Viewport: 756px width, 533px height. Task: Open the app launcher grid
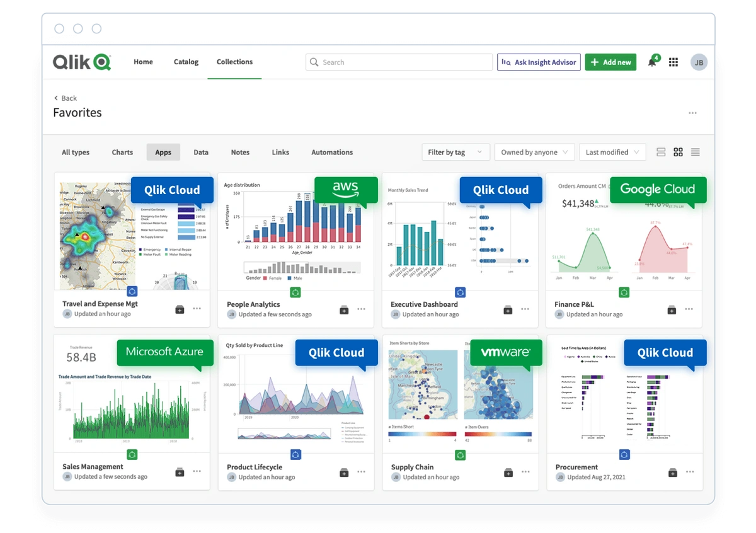(673, 62)
